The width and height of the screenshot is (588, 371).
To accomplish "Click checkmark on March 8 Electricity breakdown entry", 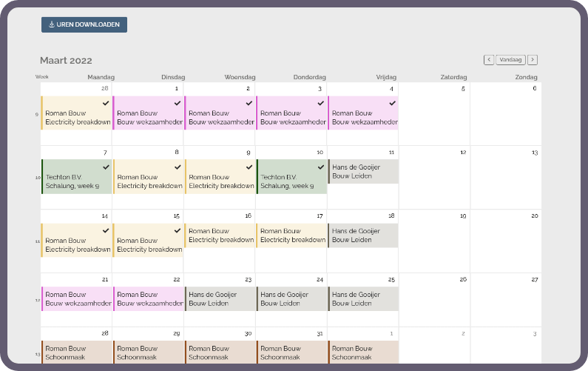I will point(178,167).
